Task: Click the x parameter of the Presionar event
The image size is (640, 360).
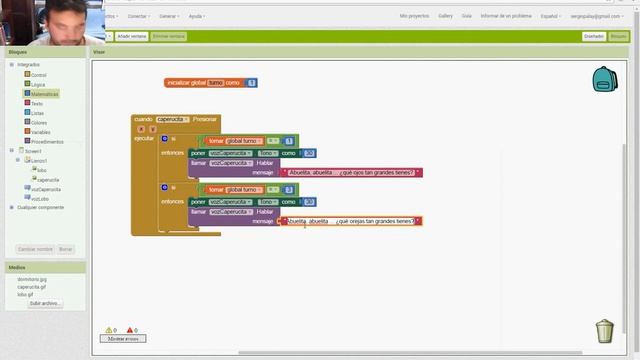Action: (x=141, y=129)
